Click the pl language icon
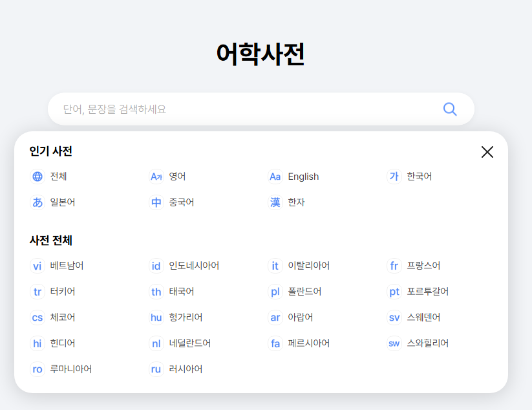 coord(275,292)
